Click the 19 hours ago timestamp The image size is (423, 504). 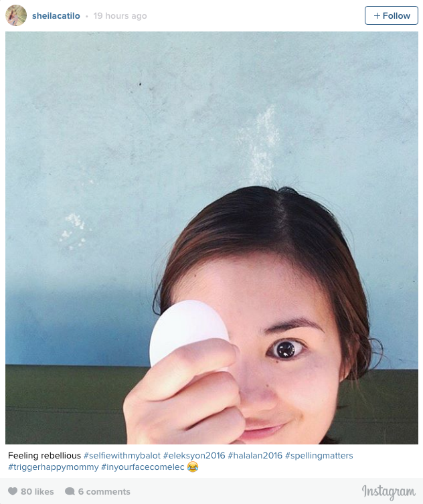pyautogui.click(x=120, y=16)
